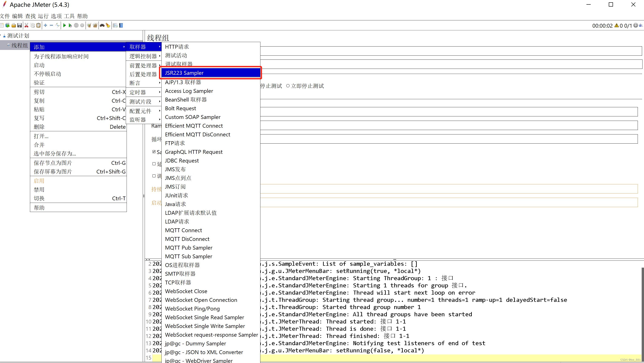The width and height of the screenshot is (644, 363).
Task: Click the Toggle enable/disable toolbar icon
Action: pyautogui.click(x=58, y=25)
